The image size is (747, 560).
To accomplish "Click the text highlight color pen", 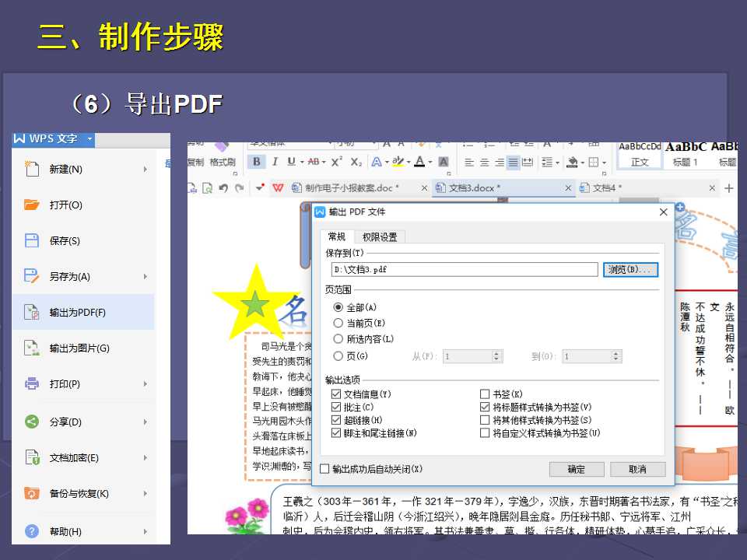I will (x=398, y=162).
